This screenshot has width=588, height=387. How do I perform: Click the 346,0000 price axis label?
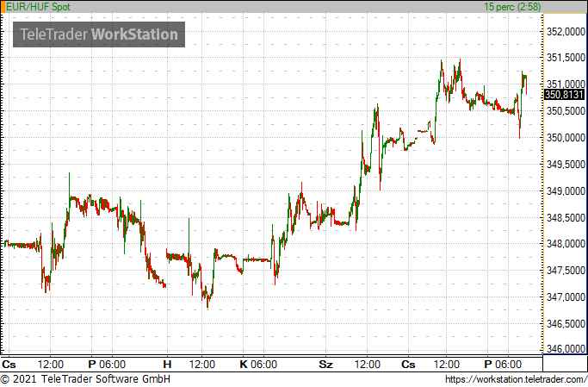click(566, 349)
